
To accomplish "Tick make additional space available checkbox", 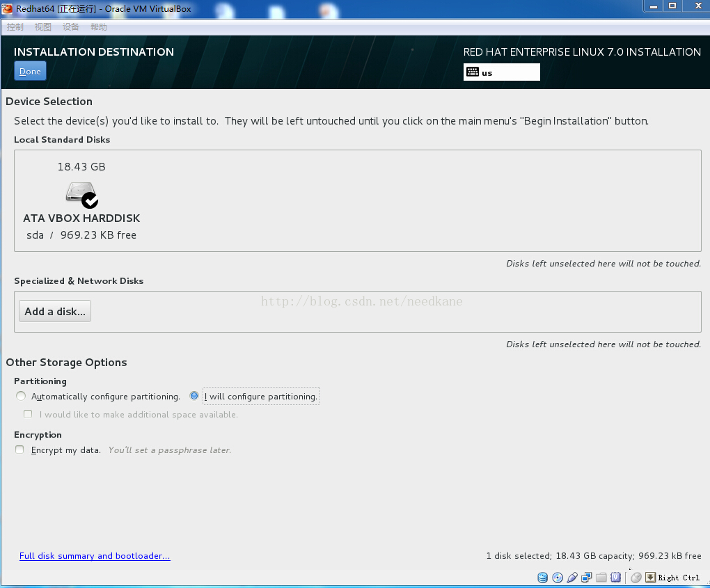I will pyautogui.click(x=28, y=414).
